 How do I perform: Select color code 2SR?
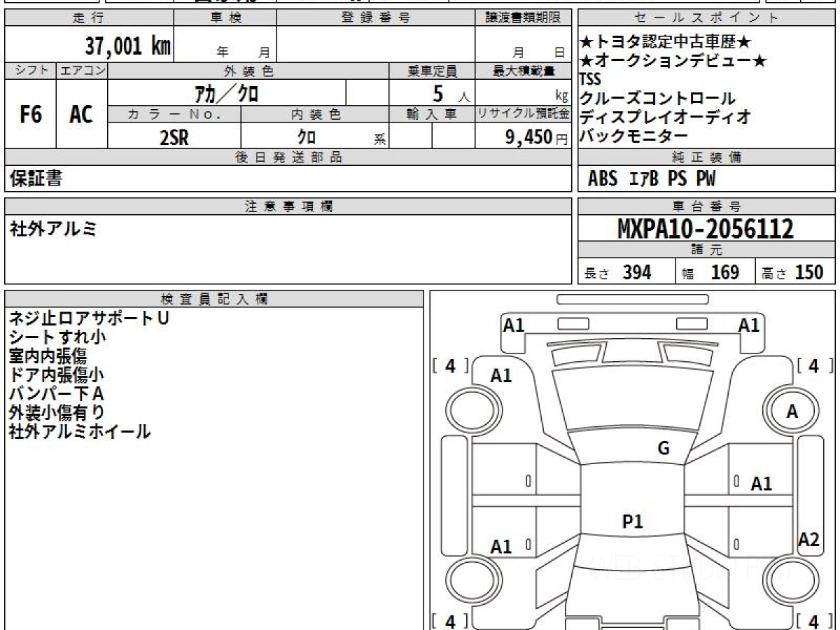click(174, 137)
